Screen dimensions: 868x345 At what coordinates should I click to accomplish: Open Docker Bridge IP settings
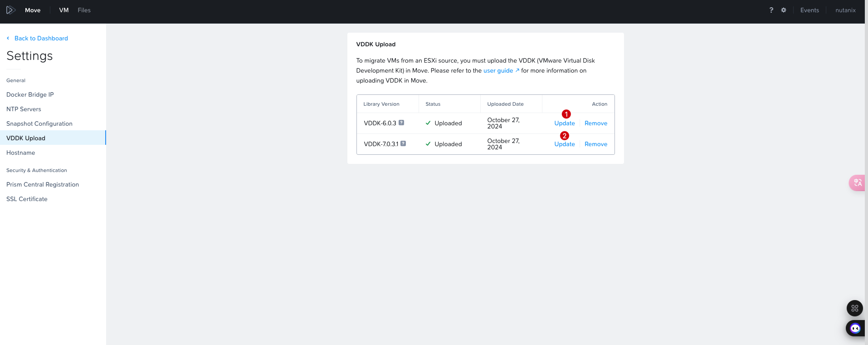30,94
